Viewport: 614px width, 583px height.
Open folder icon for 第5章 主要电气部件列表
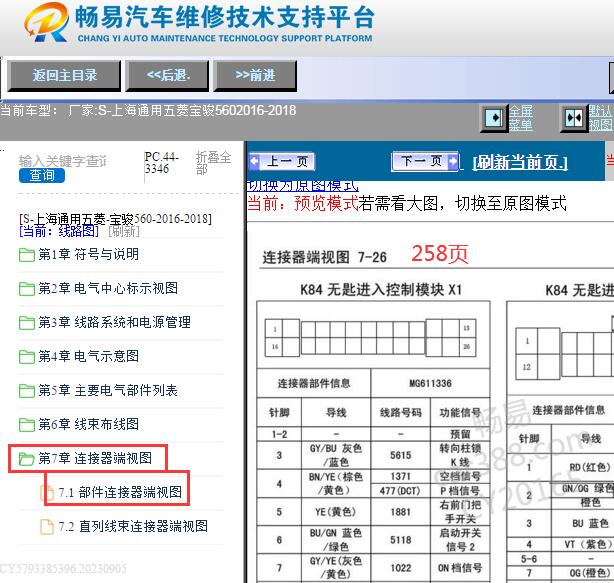point(27,391)
